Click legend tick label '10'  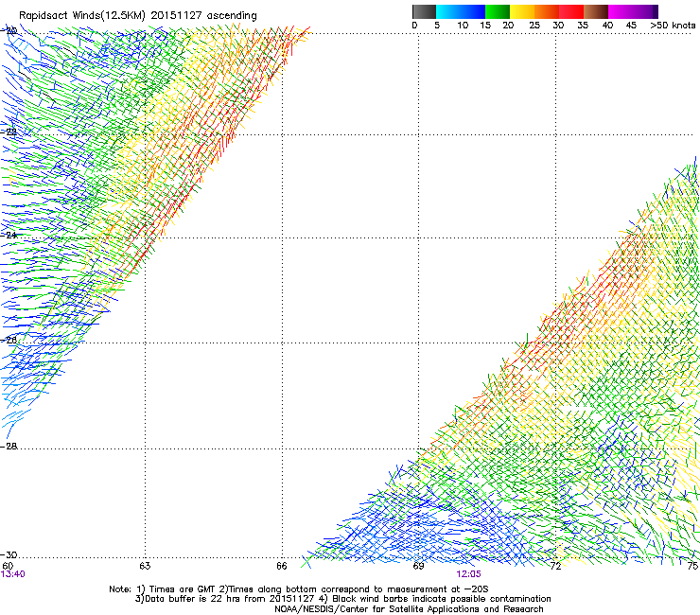(x=463, y=26)
